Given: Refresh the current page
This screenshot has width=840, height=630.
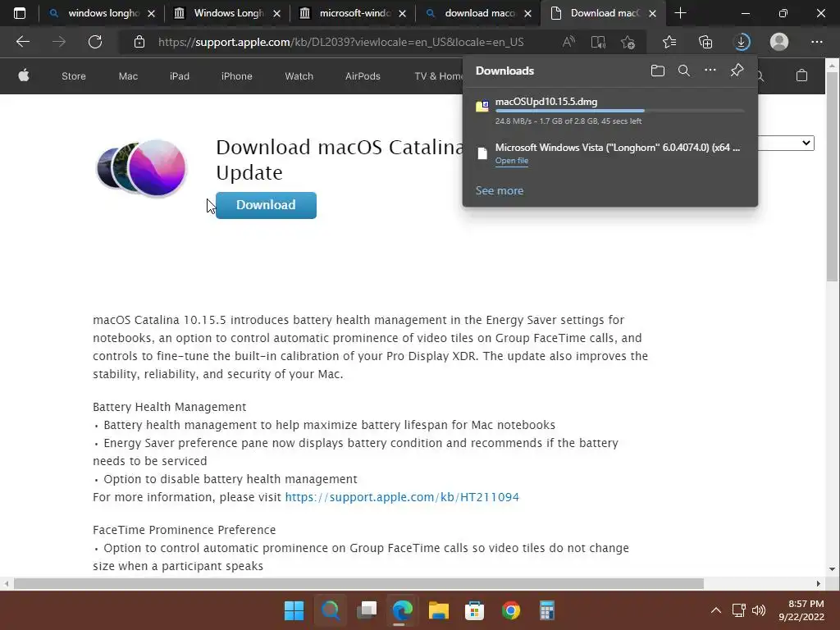Looking at the screenshot, I should click(x=95, y=42).
